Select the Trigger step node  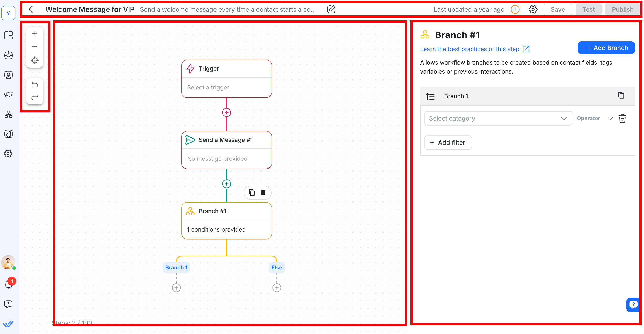(x=226, y=78)
